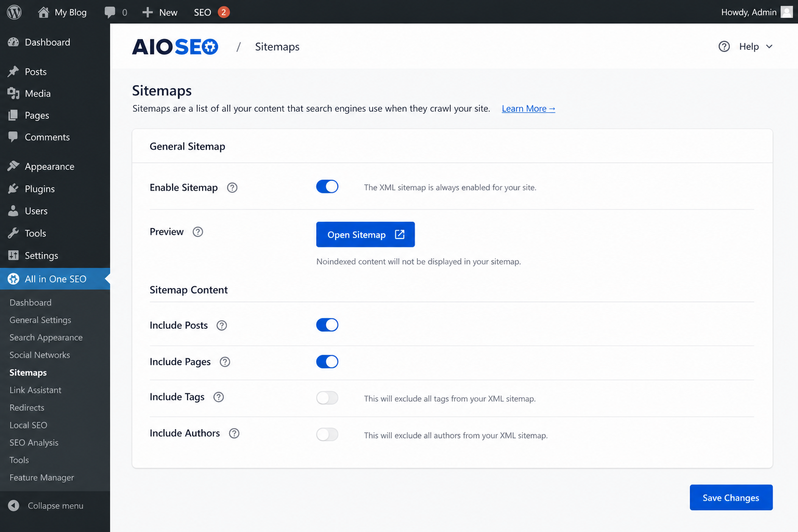Open Social Networks submenu item

click(x=39, y=355)
